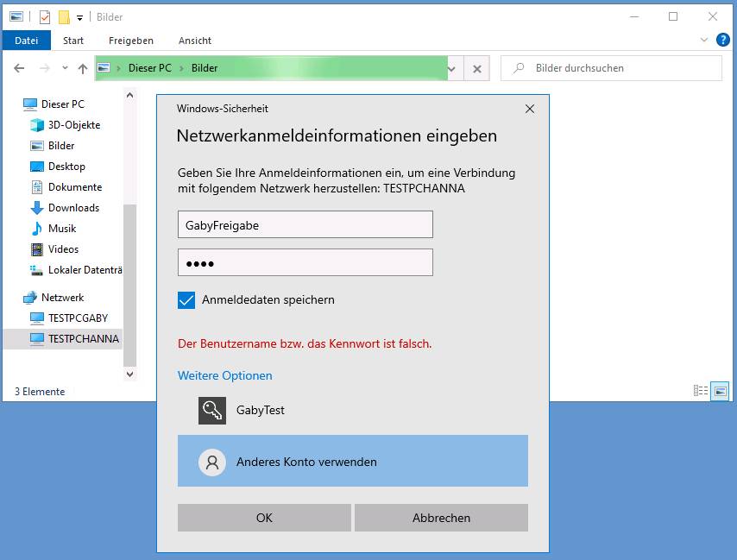Click the Musik note icon in sidebar
This screenshot has height=560, width=737.
pos(36,229)
